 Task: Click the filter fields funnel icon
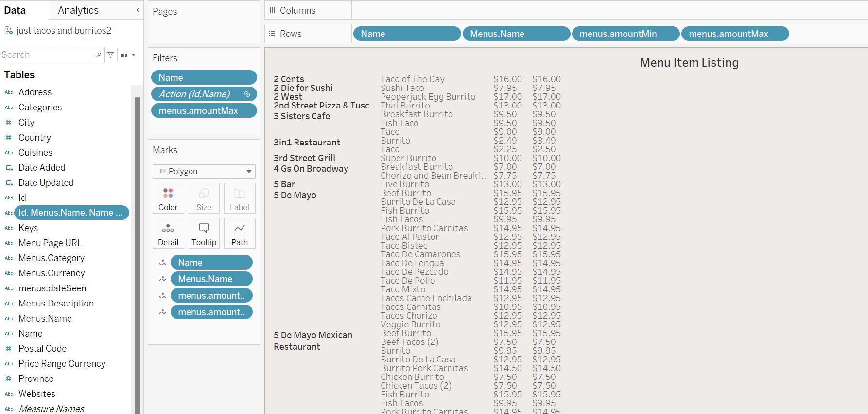pyautogui.click(x=111, y=55)
